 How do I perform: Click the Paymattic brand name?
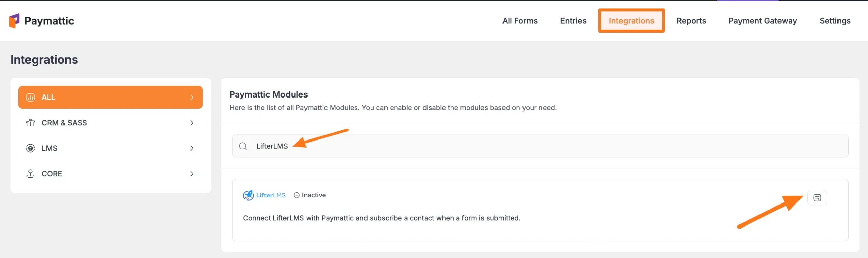coord(49,21)
